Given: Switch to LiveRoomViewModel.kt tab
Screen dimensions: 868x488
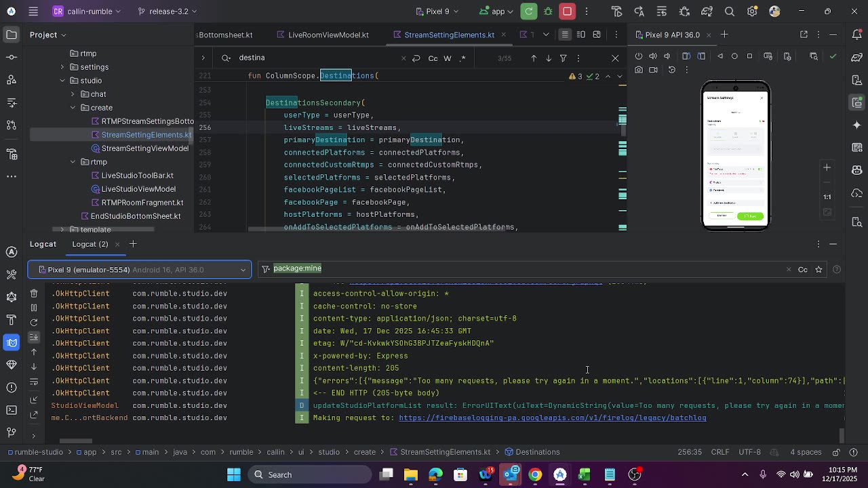Looking at the screenshot, I should [328, 35].
